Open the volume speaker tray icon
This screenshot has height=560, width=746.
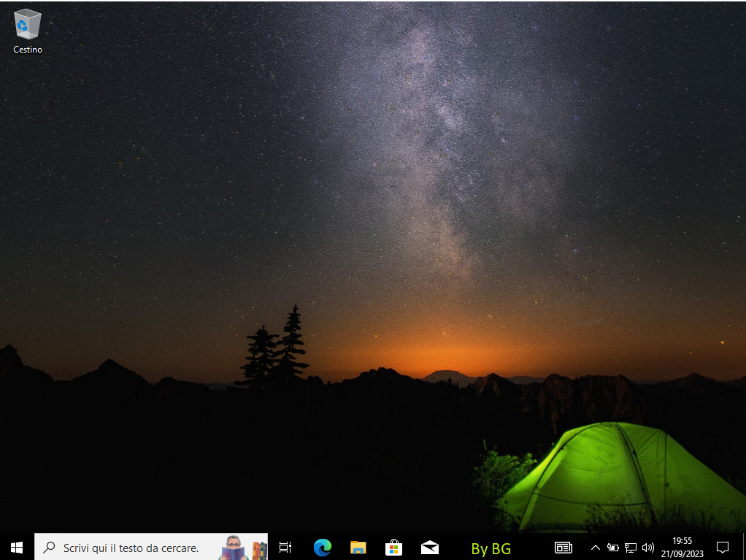click(x=647, y=548)
